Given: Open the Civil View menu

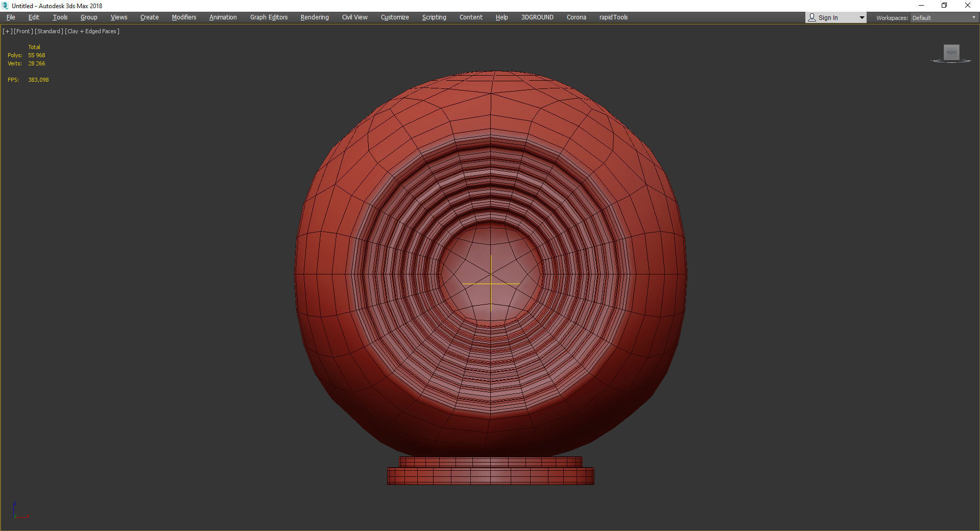Looking at the screenshot, I should (355, 17).
